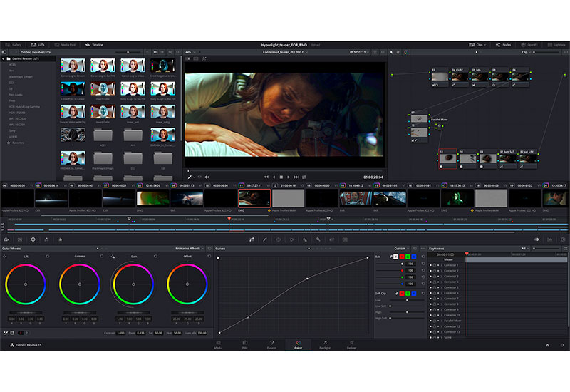The height and width of the screenshot is (392, 570).
Task: Open the OpenFX panel button
Action: (x=529, y=45)
